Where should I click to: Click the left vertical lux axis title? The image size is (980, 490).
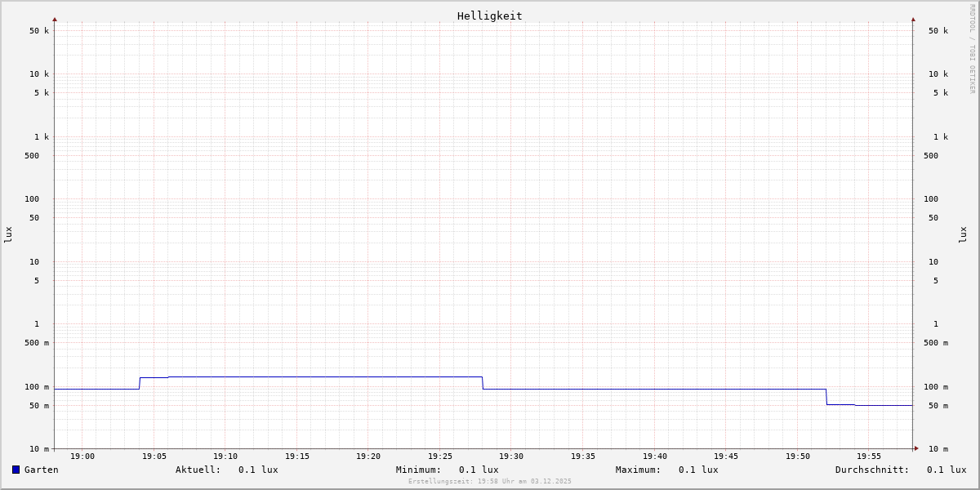point(8,235)
